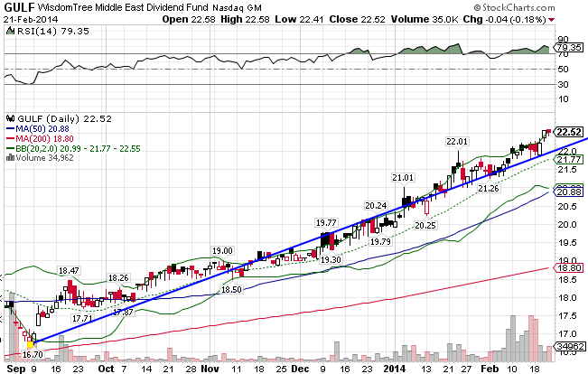Screen dimensions: 588x374
Task: Click the GULF ticker symbol heading
Action: point(19,7)
